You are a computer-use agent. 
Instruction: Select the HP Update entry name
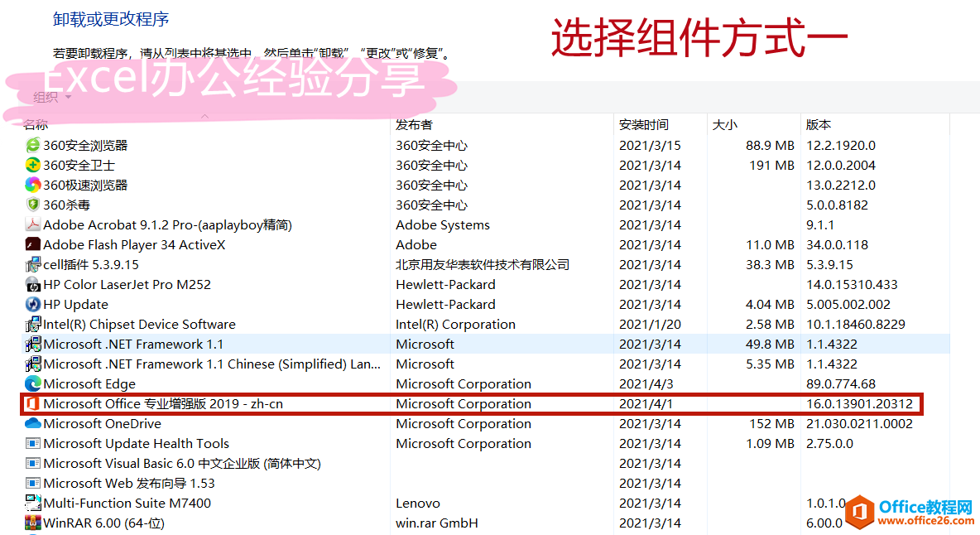(75, 305)
